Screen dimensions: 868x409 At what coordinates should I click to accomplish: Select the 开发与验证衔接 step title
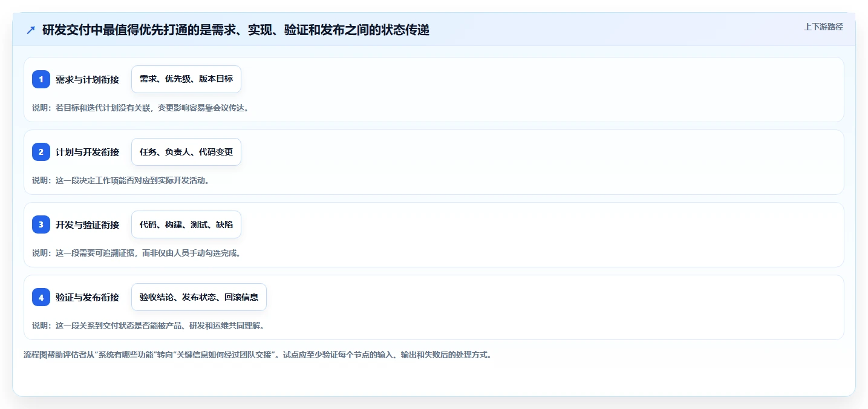[x=87, y=224]
